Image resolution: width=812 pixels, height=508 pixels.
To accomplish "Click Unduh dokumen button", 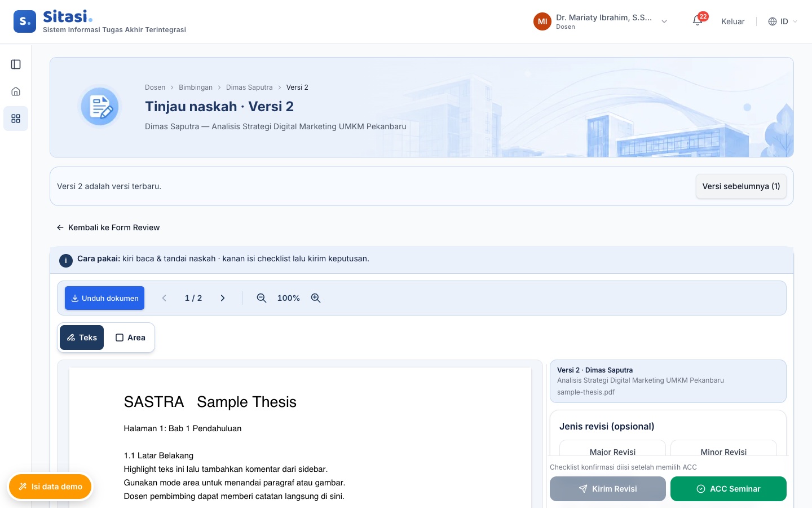I will (x=104, y=298).
